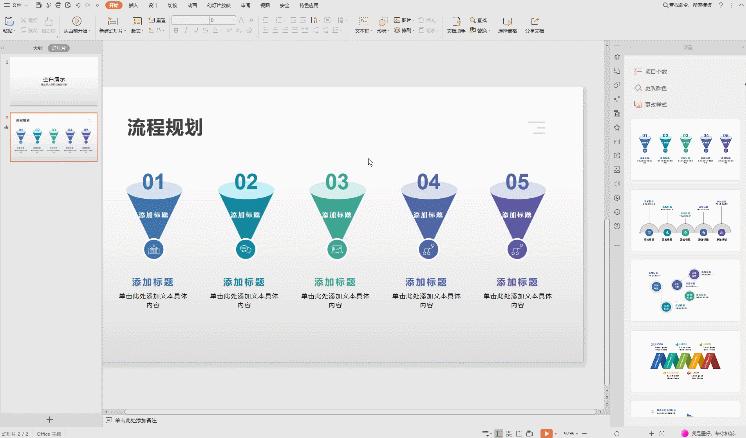Click the Shapes icon in the ribbon
Screen dimensions: 746x438
pos(383,21)
